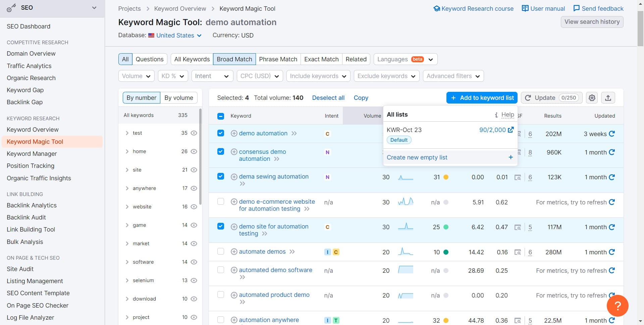Click the Copy link
Image resolution: width=644 pixels, height=325 pixels.
361,98
